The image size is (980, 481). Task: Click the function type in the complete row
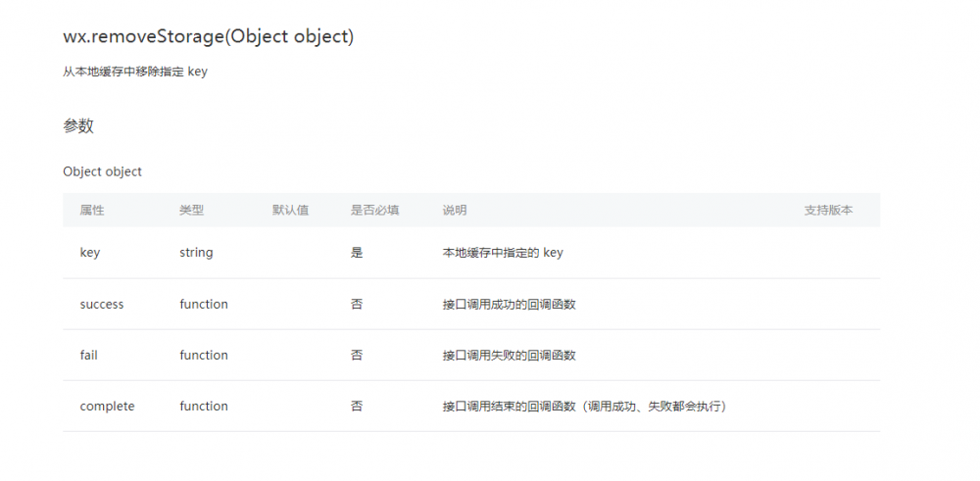tap(204, 407)
